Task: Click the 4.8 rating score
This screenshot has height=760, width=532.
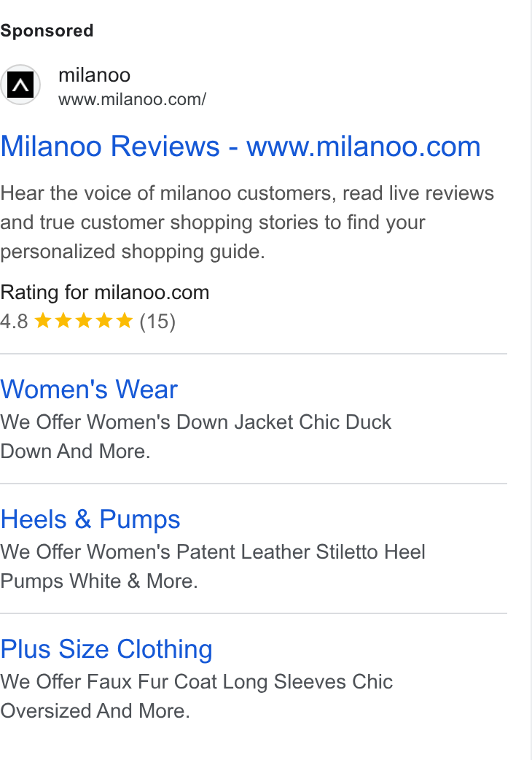Action: tap(14, 322)
